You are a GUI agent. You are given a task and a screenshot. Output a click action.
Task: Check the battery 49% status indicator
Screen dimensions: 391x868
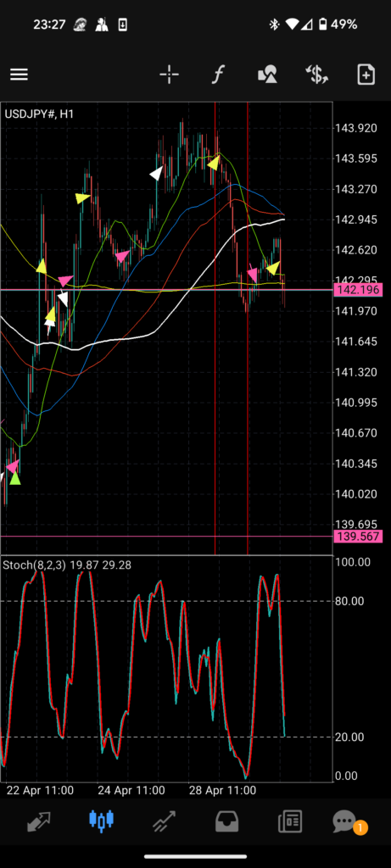tap(338, 25)
